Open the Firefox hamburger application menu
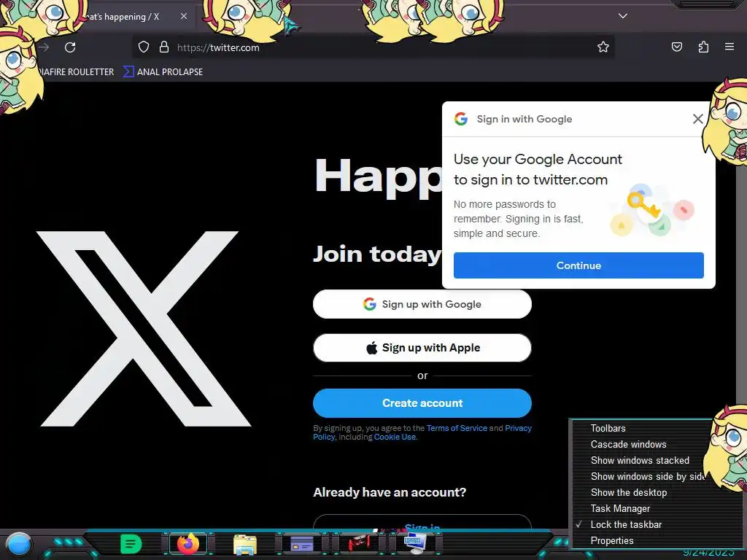Image resolution: width=747 pixels, height=560 pixels. [x=729, y=47]
